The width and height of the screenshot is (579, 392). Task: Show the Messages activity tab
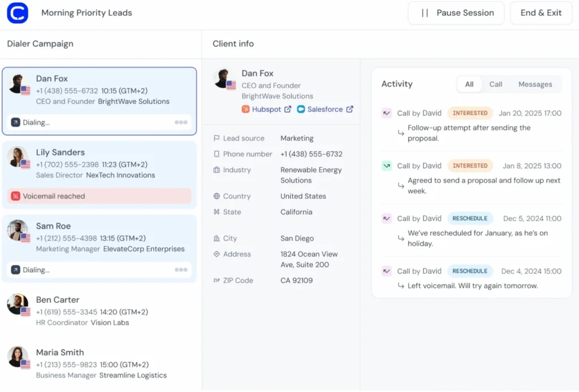pyautogui.click(x=535, y=84)
